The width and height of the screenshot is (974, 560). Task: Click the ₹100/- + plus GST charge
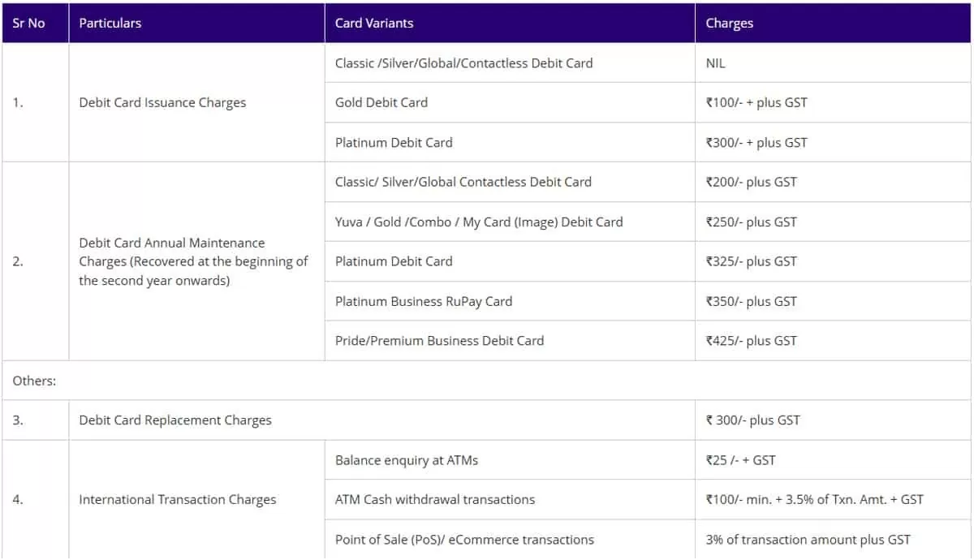(x=756, y=102)
